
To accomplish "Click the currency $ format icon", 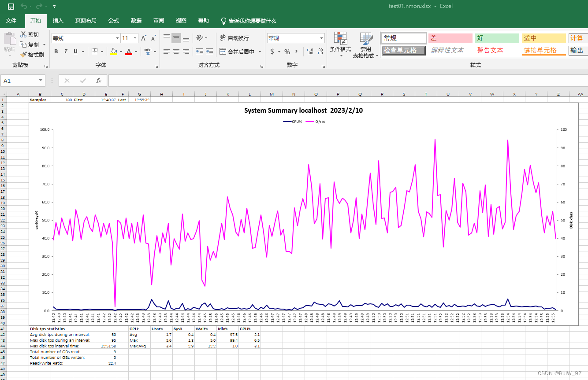I will pos(272,52).
